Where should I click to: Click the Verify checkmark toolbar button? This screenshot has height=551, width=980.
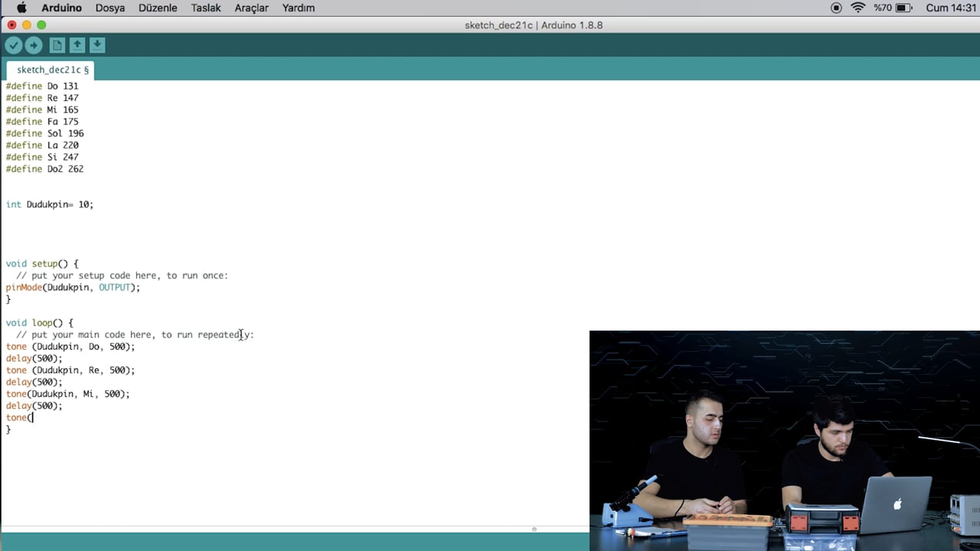(14, 45)
